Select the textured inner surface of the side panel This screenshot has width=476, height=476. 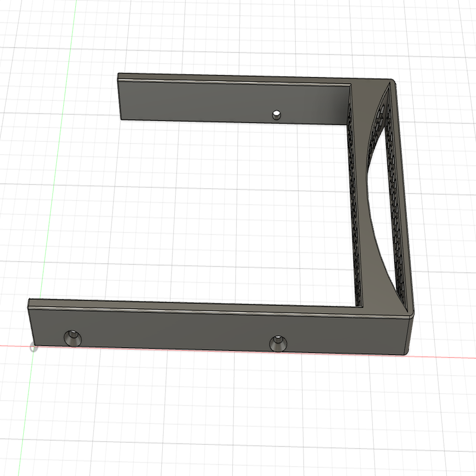pyautogui.click(x=395, y=209)
